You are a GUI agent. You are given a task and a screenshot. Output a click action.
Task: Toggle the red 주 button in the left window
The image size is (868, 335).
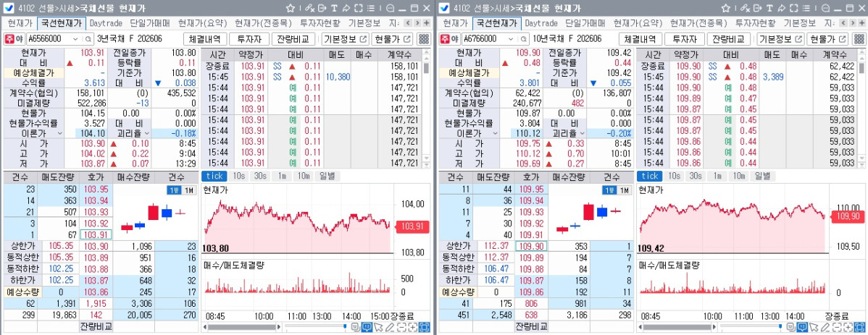(9, 39)
